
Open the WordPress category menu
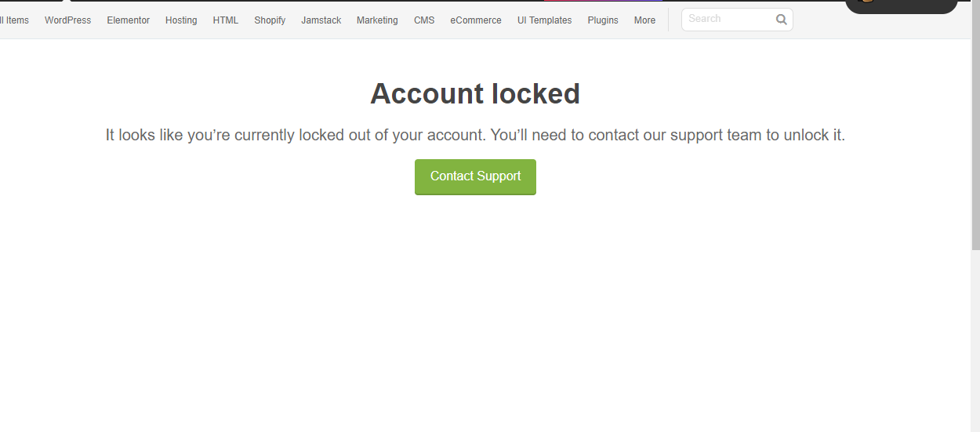point(67,20)
